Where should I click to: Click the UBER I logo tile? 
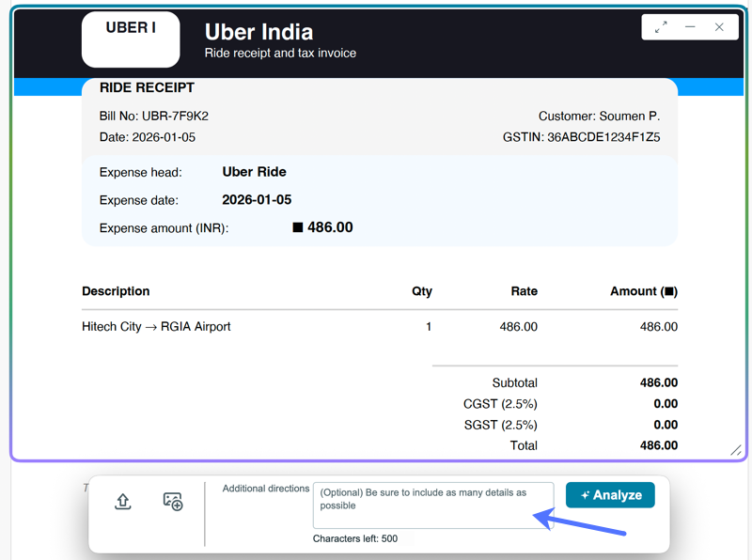(131, 39)
